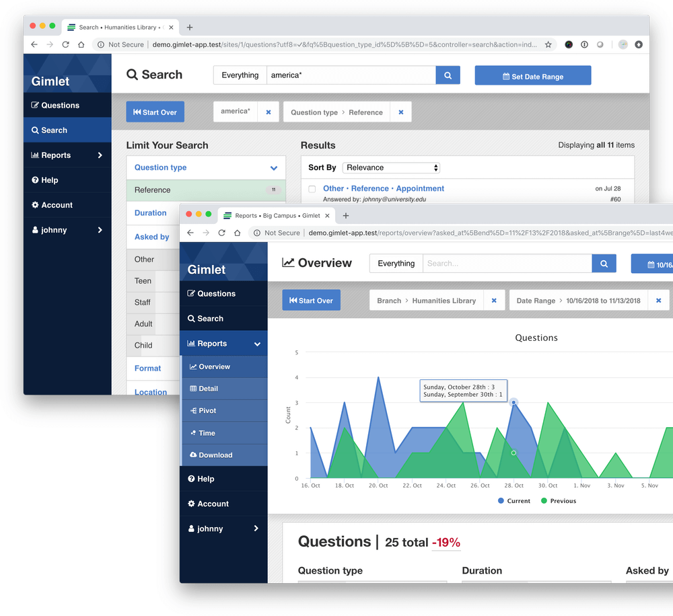This screenshot has width=673, height=616.
Task: Open Everything scope dropdown in Search window
Action: point(240,75)
